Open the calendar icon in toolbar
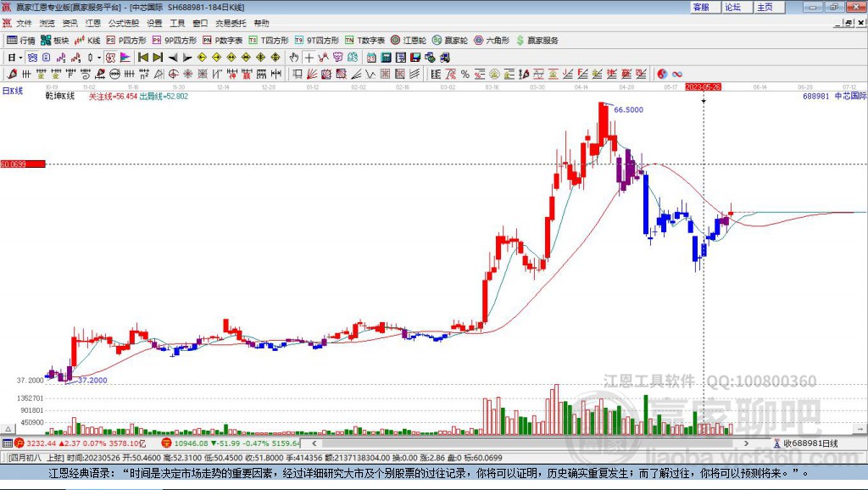 point(371,58)
